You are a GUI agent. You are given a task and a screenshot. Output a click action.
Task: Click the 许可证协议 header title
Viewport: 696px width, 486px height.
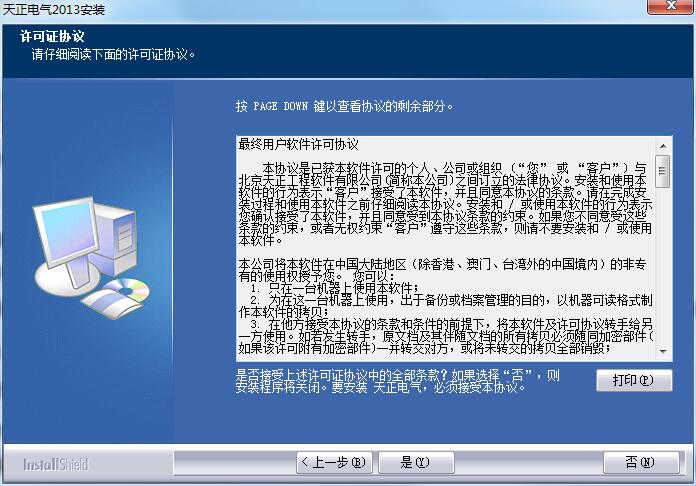52,36
